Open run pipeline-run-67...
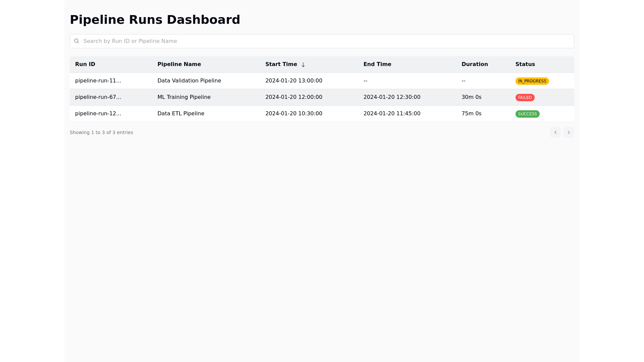Image resolution: width=644 pixels, height=362 pixels. click(x=98, y=97)
